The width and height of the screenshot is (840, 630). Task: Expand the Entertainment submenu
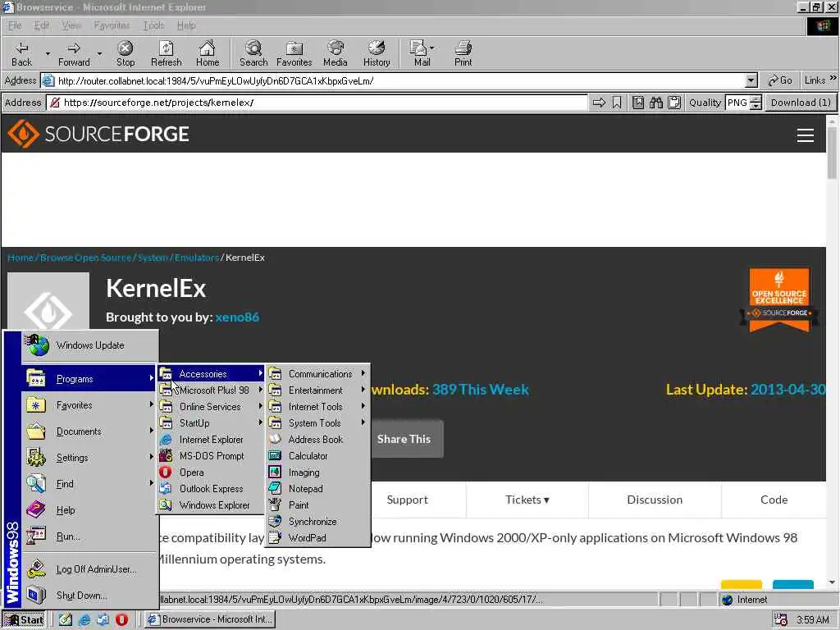point(319,390)
